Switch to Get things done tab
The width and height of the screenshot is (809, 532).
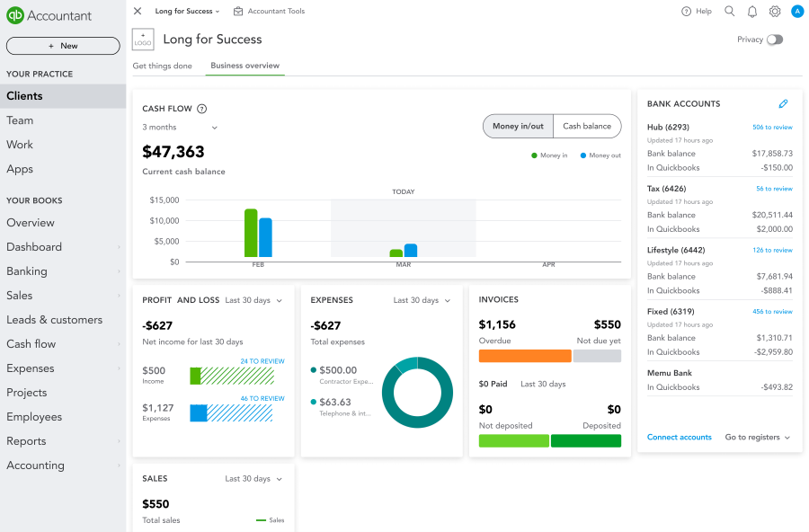coord(162,66)
